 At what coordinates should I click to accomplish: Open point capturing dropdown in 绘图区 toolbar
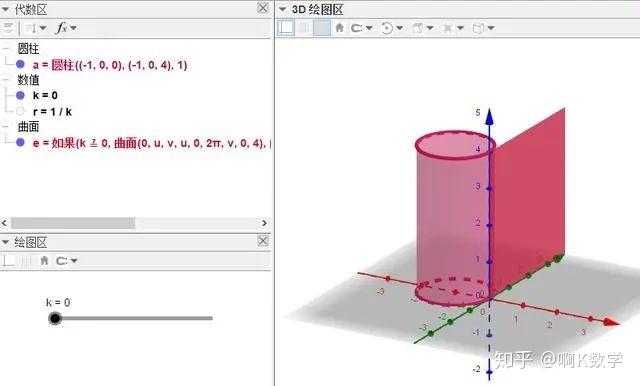coord(74,261)
